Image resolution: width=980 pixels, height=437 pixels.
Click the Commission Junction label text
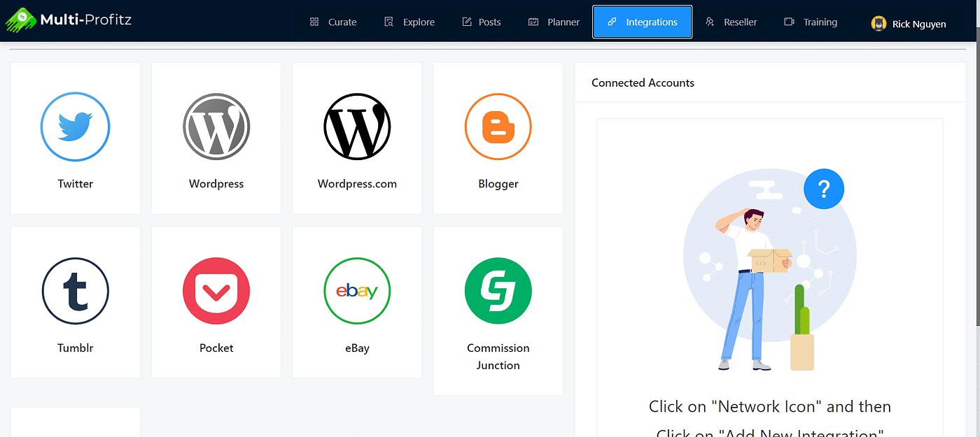point(498,357)
